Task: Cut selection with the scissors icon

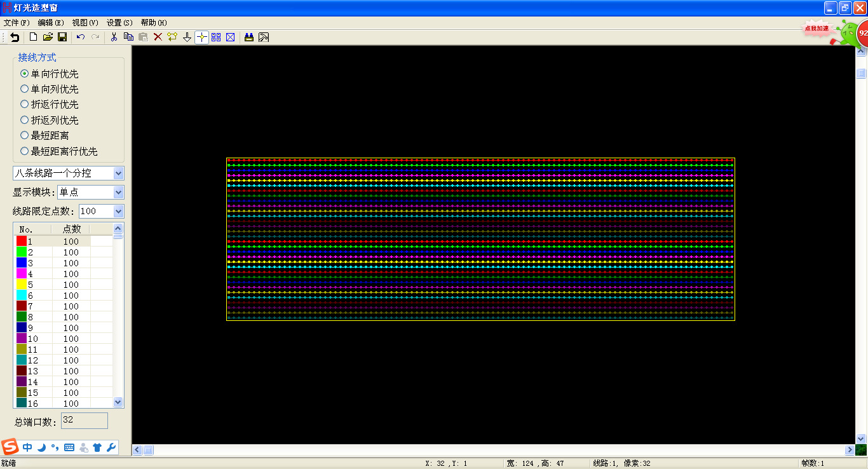Action: (x=114, y=37)
